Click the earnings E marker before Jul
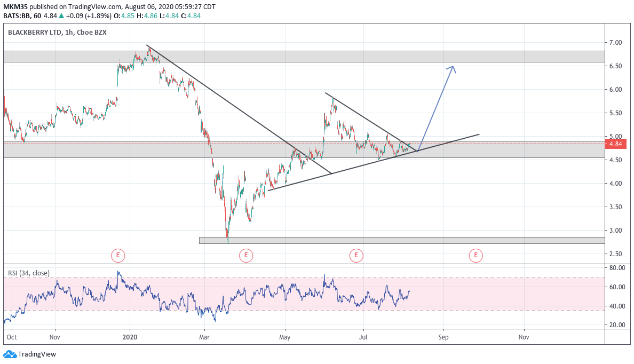This screenshot has height=364, width=634. (356, 255)
